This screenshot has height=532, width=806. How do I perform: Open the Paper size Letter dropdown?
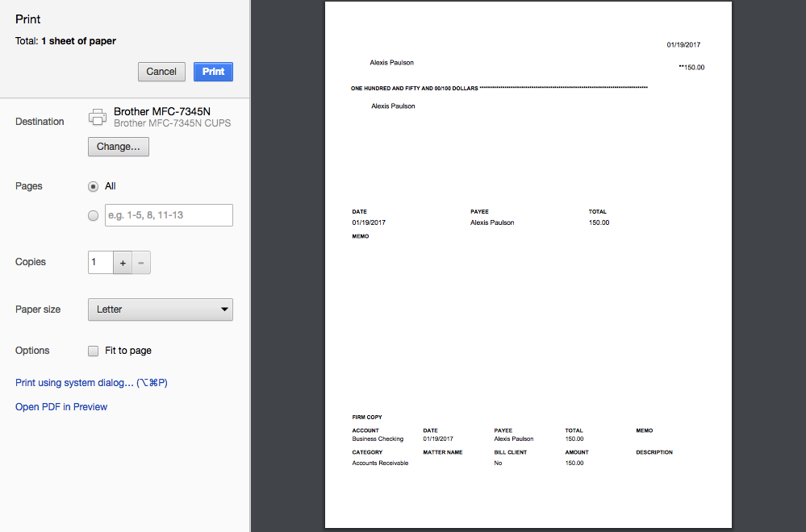coord(160,310)
